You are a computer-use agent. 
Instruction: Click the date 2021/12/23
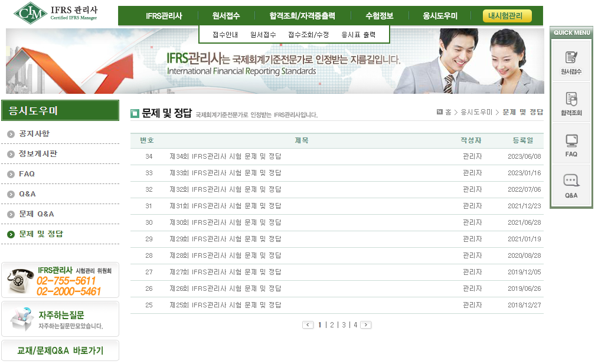click(524, 206)
